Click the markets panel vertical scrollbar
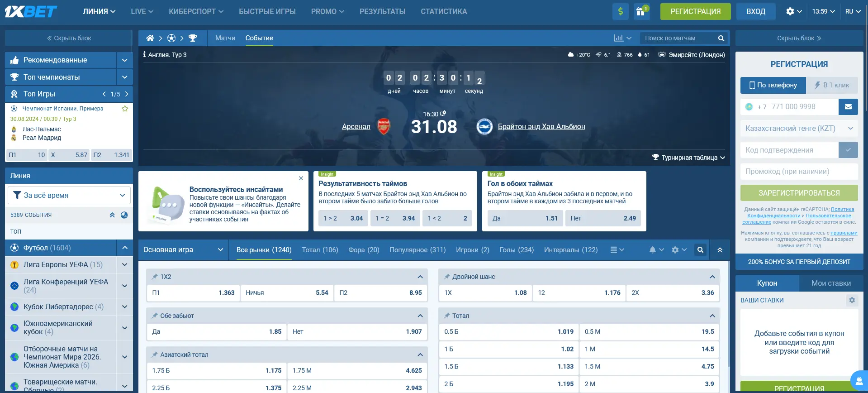The height and width of the screenshot is (393, 868). (x=728, y=314)
